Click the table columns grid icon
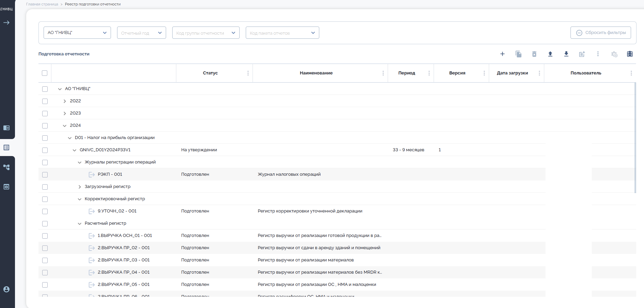The width and height of the screenshot is (644, 308). coord(630,54)
